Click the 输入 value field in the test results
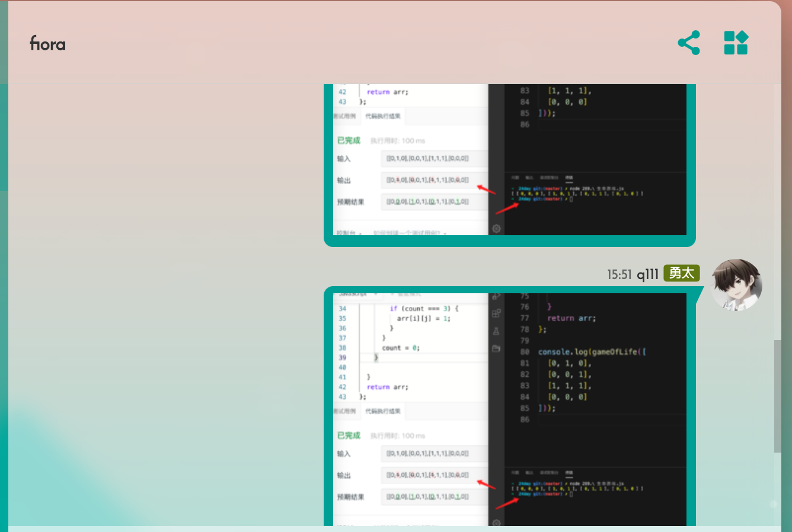792x532 pixels. (x=436, y=454)
